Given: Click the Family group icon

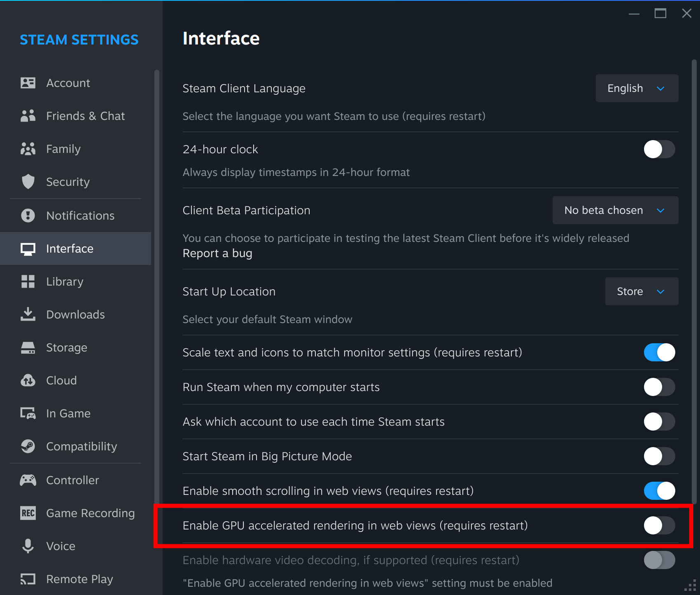Looking at the screenshot, I should [x=28, y=149].
